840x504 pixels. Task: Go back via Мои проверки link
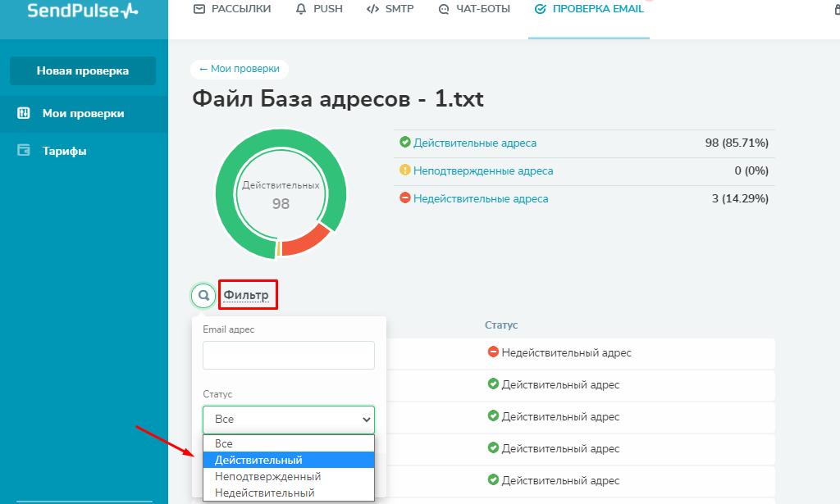(x=240, y=70)
